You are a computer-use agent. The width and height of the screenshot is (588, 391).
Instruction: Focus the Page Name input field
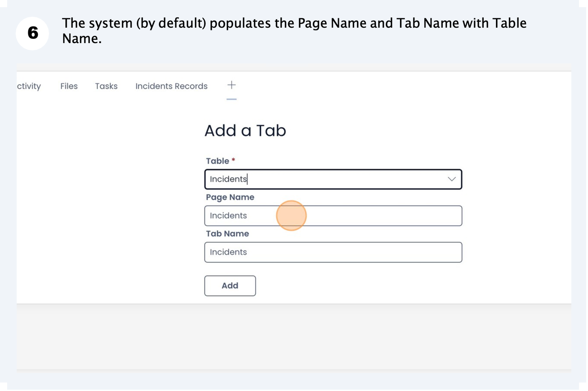(334, 216)
